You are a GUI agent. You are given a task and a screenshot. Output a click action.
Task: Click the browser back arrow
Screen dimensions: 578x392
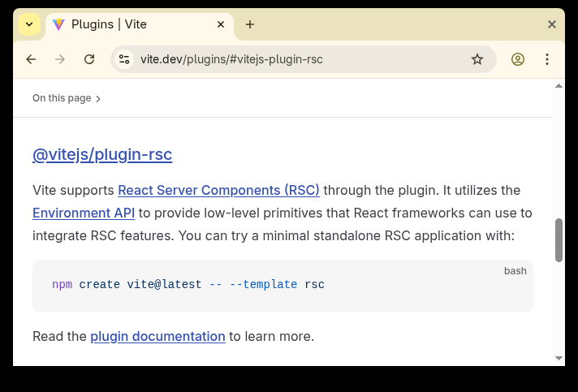[31, 59]
